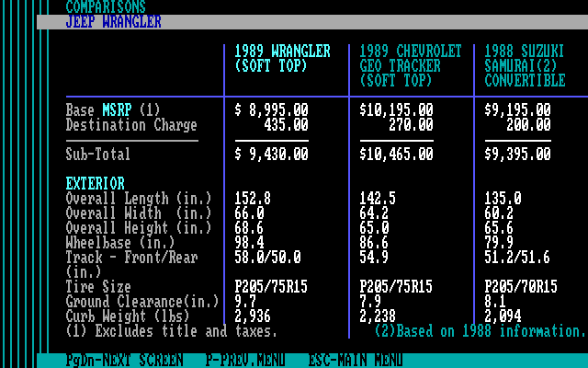588x368 pixels.
Task: Click PgDn-NEXT SCREEN in bottom bar
Action: pyautogui.click(x=124, y=360)
